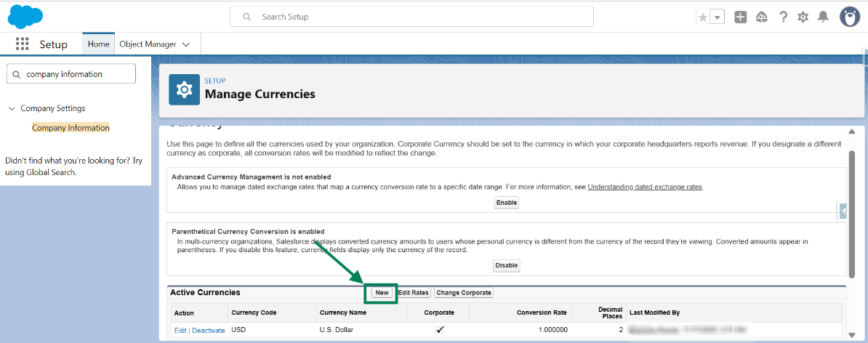Click the Quick Find search icon
This screenshot has width=868, height=343.
pos(16,74)
